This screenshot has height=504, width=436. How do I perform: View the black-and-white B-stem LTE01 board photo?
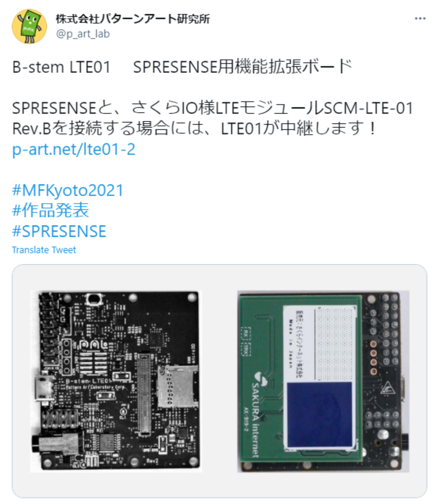pos(116,381)
